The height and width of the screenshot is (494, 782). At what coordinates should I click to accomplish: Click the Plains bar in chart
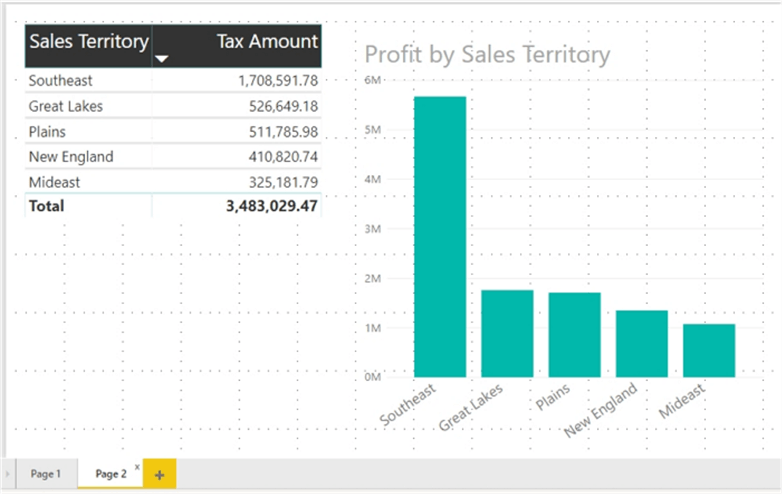tap(575, 335)
